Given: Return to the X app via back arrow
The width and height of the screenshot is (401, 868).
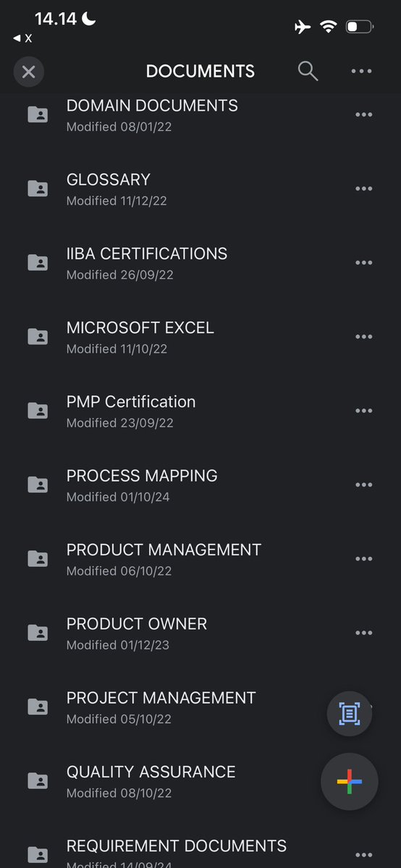Looking at the screenshot, I should click(22, 39).
